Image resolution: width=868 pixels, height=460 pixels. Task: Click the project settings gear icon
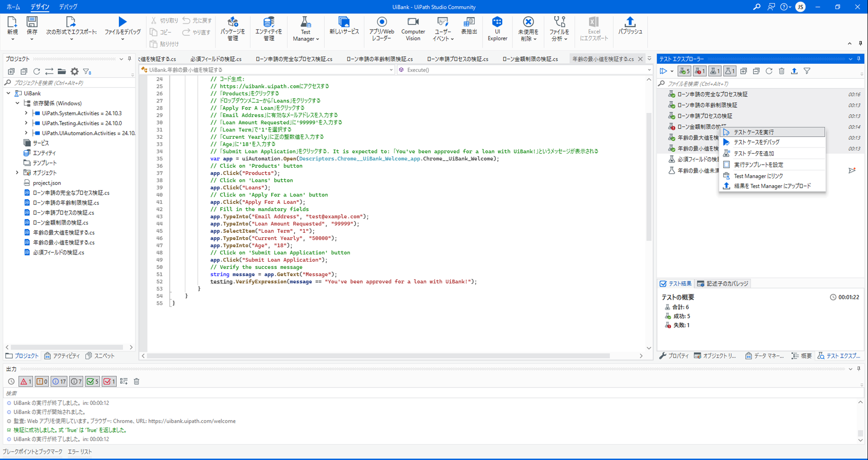point(75,72)
